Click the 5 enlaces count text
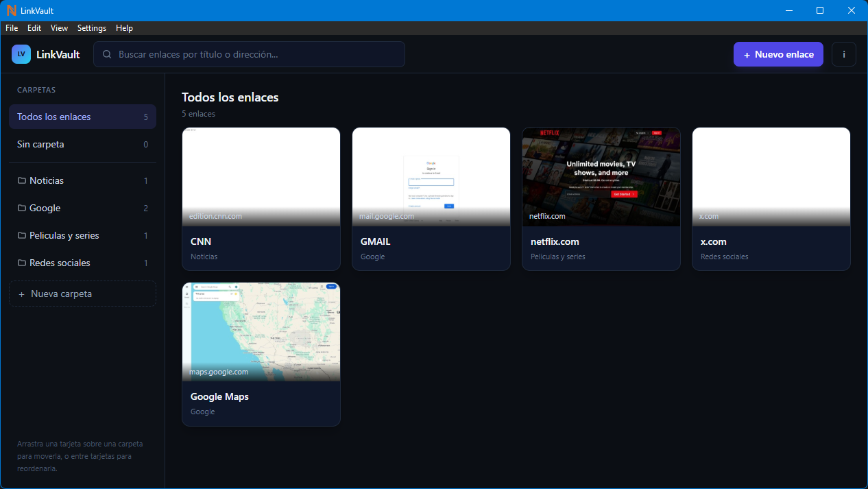This screenshot has height=489, width=868. click(198, 114)
